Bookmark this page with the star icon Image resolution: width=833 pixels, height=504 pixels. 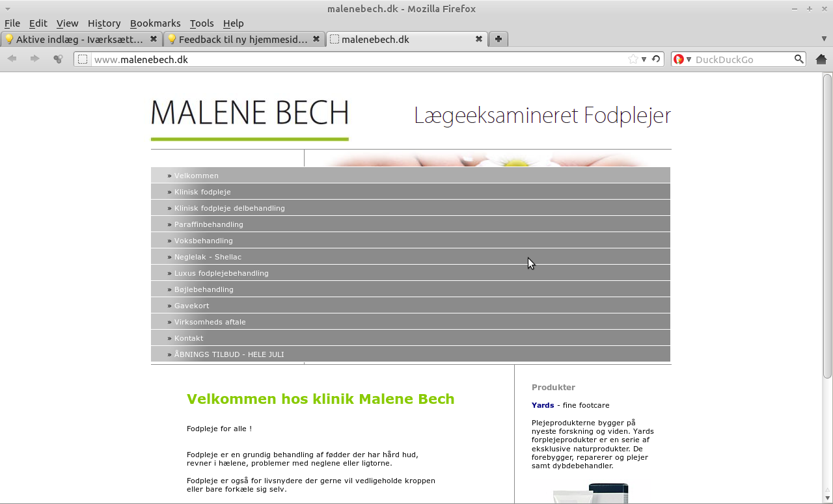tap(633, 59)
